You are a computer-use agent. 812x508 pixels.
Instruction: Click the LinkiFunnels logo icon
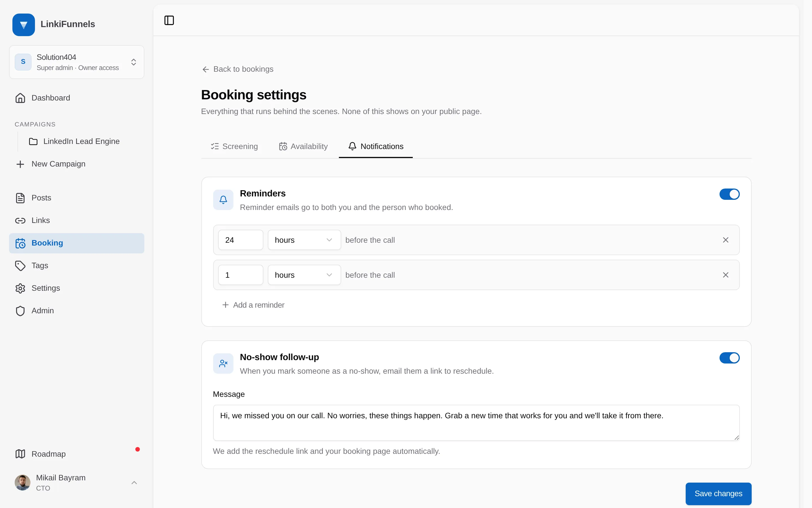pyautogui.click(x=23, y=25)
